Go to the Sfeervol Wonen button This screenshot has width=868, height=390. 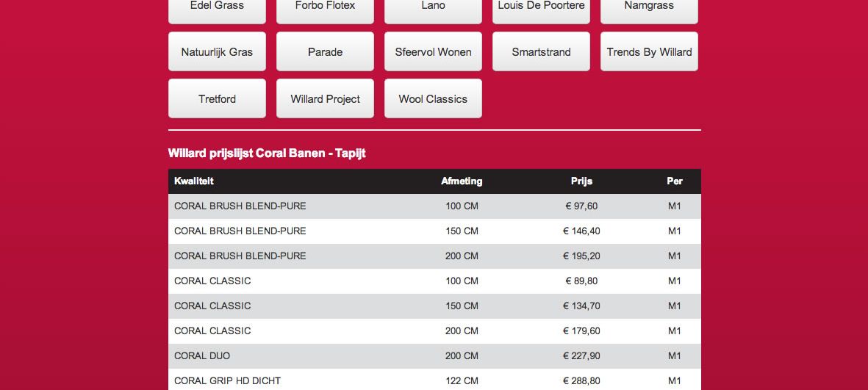(x=433, y=51)
